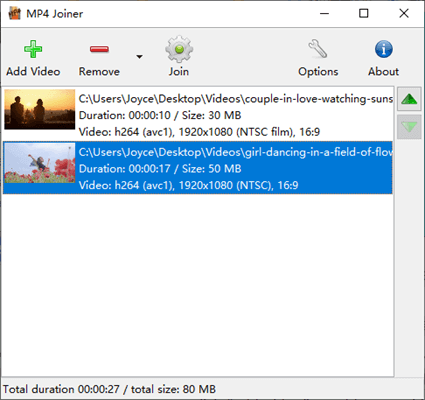Screen dimensions: 425x400
Task: Open the About info icon
Action: tap(384, 49)
